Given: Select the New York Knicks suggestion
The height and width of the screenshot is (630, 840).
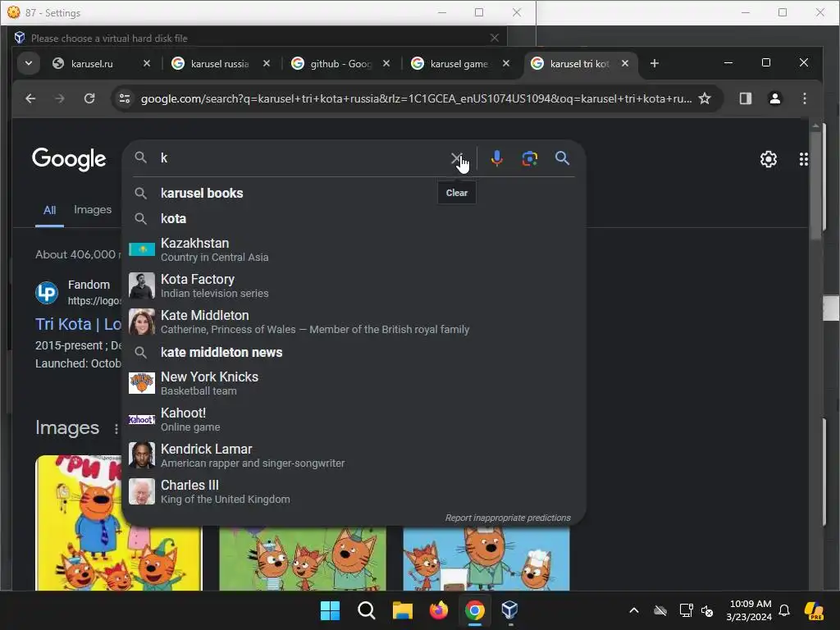Looking at the screenshot, I should (x=354, y=384).
